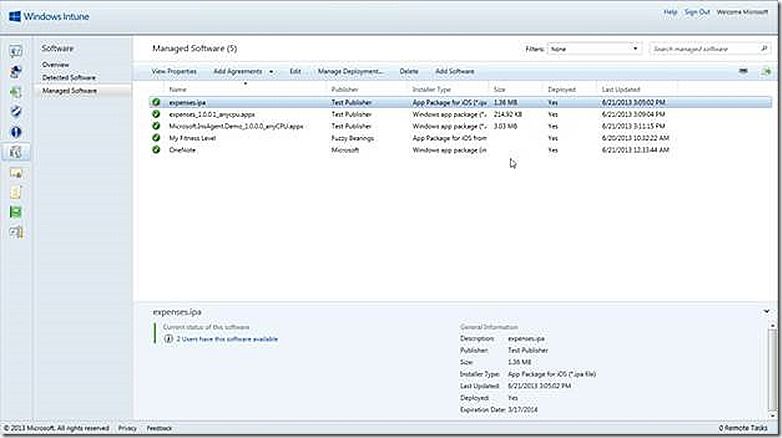Open the Administration workspace icon

(16, 232)
